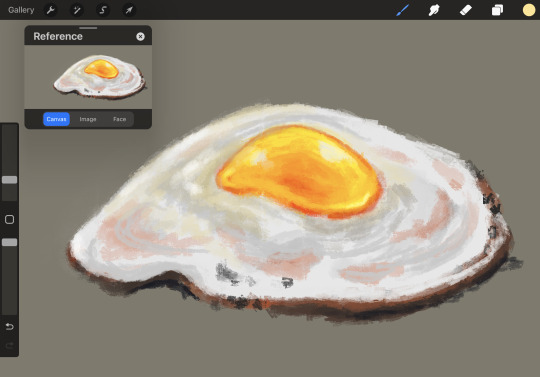Open the Adjustments magic wand menu
540x377 pixels.
pos(77,10)
